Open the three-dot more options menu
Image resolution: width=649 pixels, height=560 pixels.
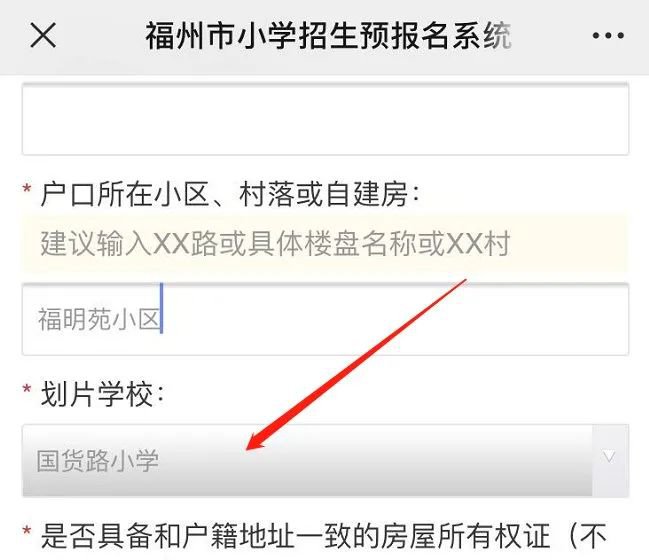[608, 36]
